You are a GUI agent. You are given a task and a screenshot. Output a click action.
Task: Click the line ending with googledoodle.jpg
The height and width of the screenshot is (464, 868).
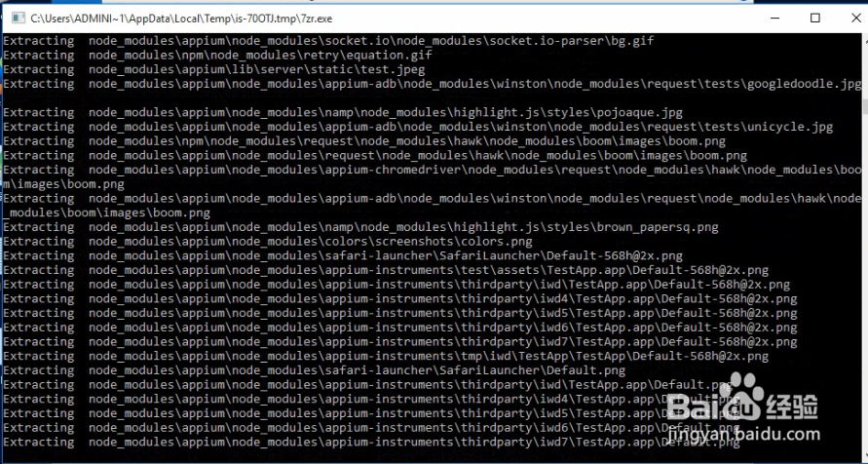(x=433, y=84)
